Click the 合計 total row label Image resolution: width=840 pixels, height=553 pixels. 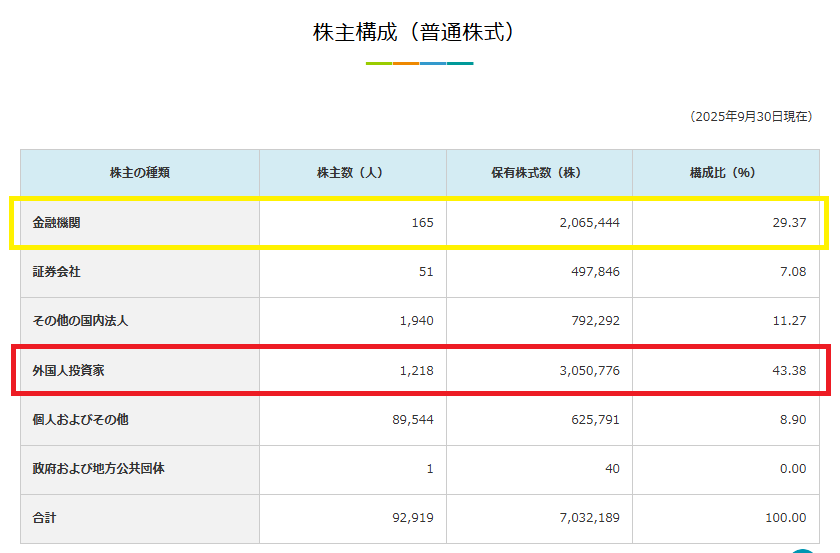coord(46,518)
